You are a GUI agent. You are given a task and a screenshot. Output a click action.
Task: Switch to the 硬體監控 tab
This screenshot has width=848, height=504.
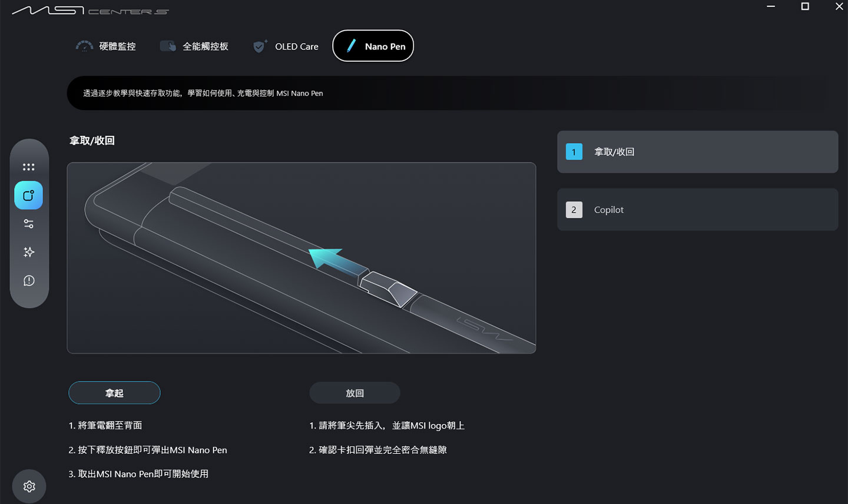pyautogui.click(x=106, y=46)
